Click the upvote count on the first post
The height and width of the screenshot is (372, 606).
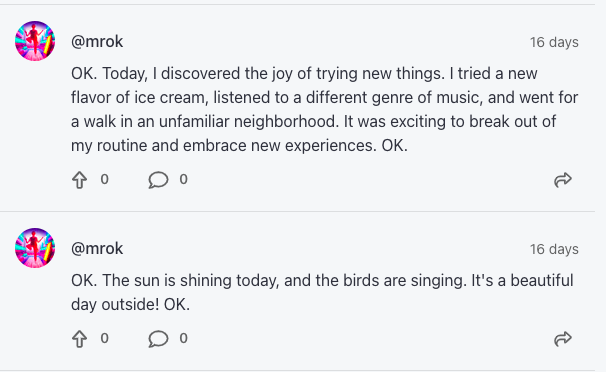[x=104, y=179]
